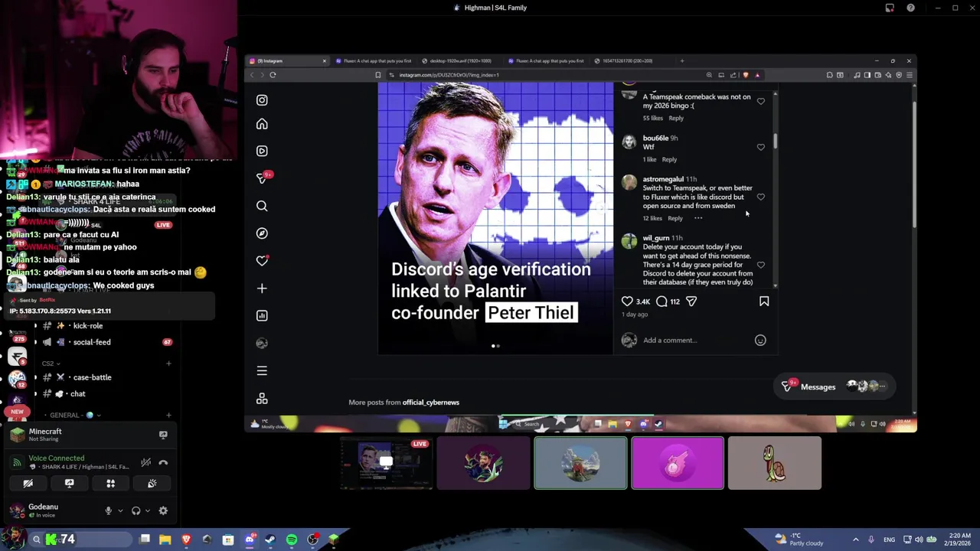Reply to astromegalul's comment
The image size is (980, 551).
point(675,218)
